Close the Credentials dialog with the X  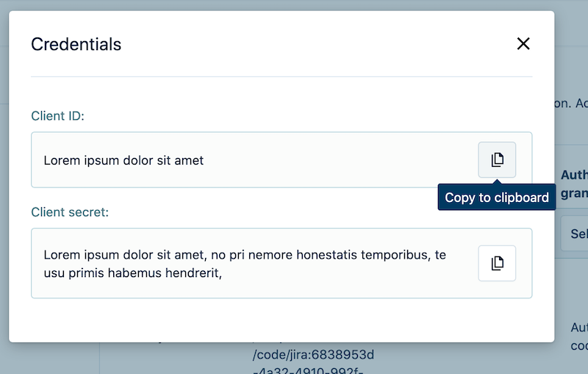523,43
